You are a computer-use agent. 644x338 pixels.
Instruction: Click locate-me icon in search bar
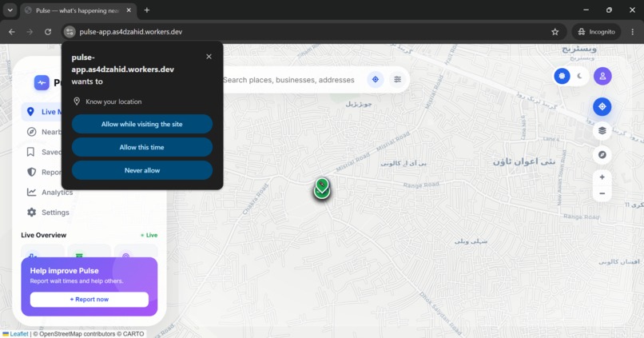point(376,80)
